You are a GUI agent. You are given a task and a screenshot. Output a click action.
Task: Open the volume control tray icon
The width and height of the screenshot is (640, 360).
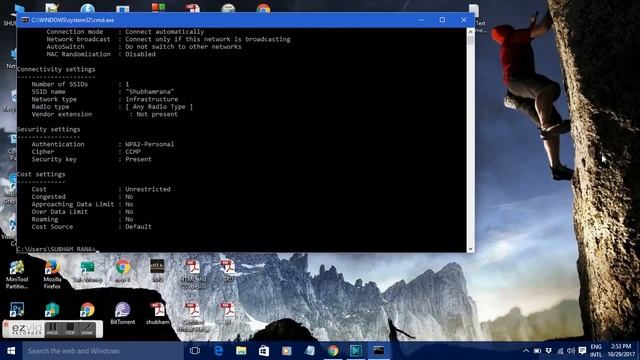pos(571,351)
